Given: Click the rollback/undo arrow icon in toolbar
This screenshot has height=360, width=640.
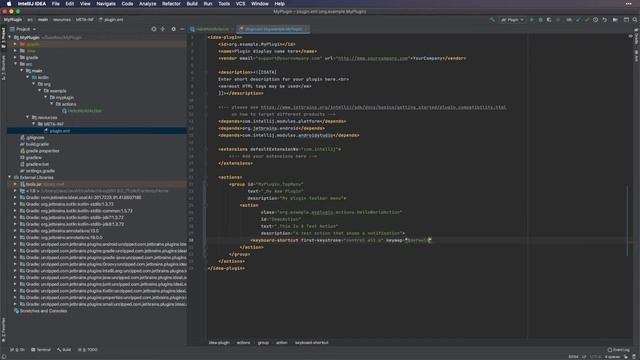Looking at the screenshot, I should point(604,20).
